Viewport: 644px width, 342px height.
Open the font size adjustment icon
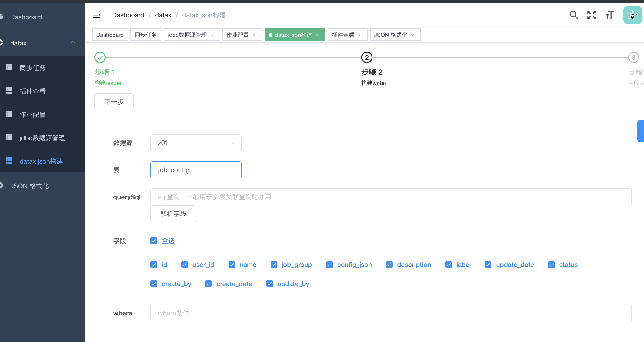point(609,15)
